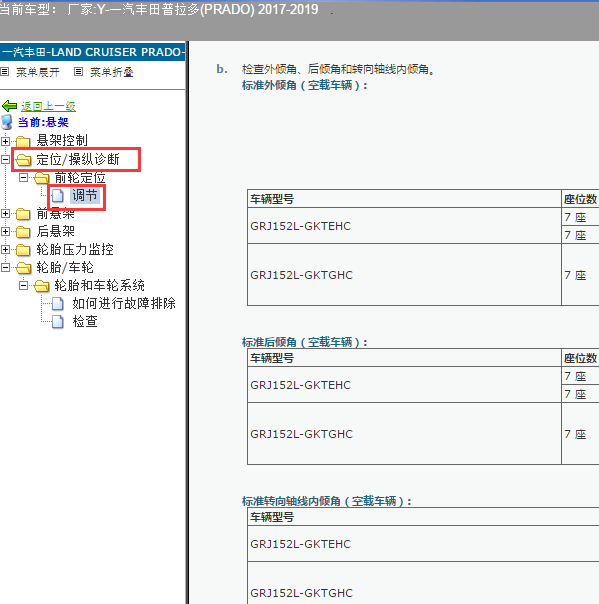
Task: Select GRJ152L-GKTGHC in the camber table
Action: pos(301,275)
